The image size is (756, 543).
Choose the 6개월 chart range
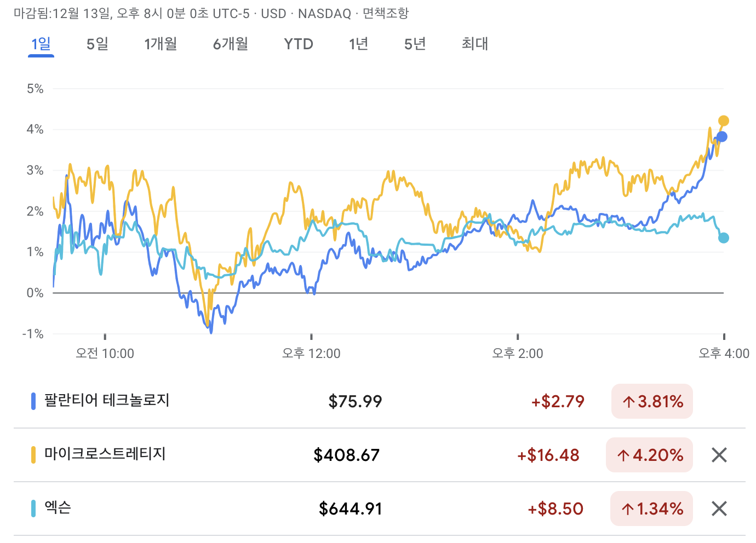[x=231, y=44]
